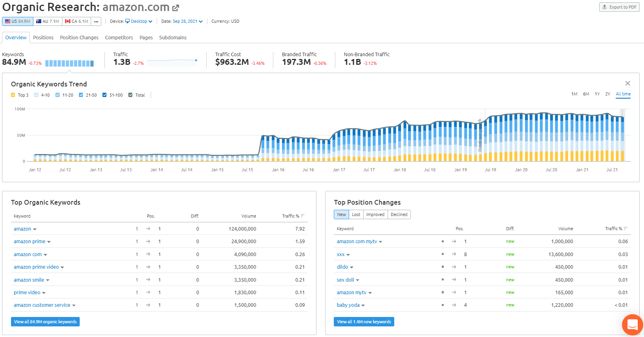The width and height of the screenshot is (644, 337).
Task: Click View all 84.9M organic keywords
Action: (45, 322)
